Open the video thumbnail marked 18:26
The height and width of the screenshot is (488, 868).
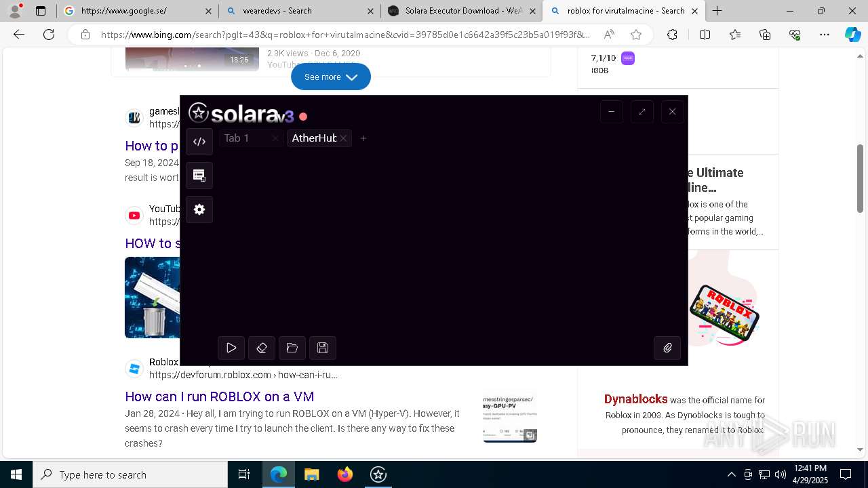coord(192,59)
